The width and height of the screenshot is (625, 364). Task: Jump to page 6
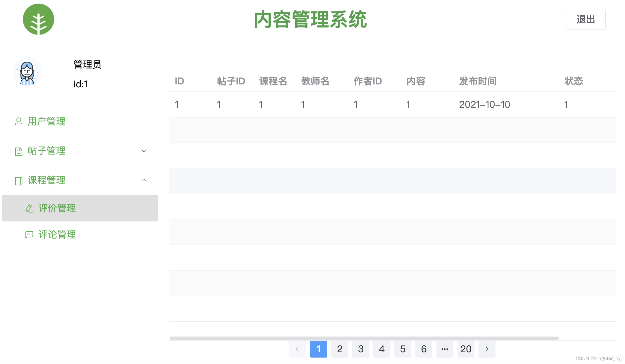[x=424, y=349]
